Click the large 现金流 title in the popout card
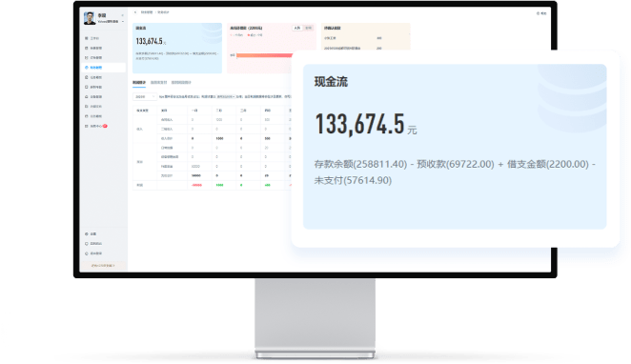This screenshot has width=631, height=364. coord(331,82)
